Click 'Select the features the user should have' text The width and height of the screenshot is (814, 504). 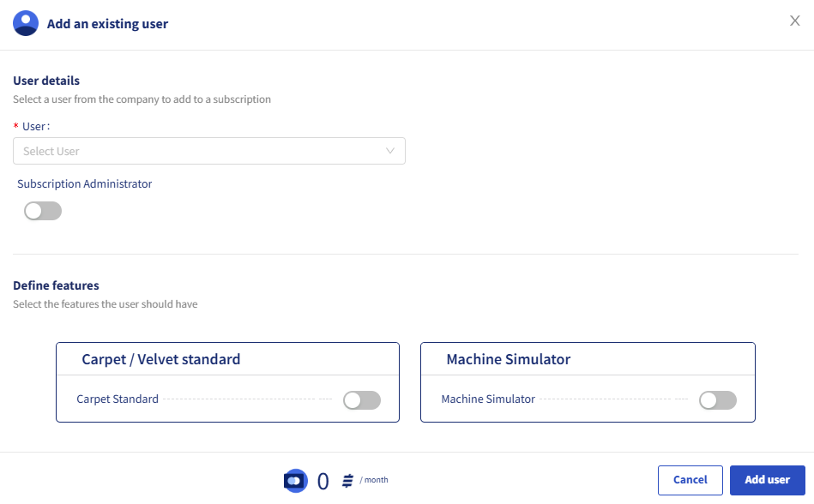pos(106,303)
